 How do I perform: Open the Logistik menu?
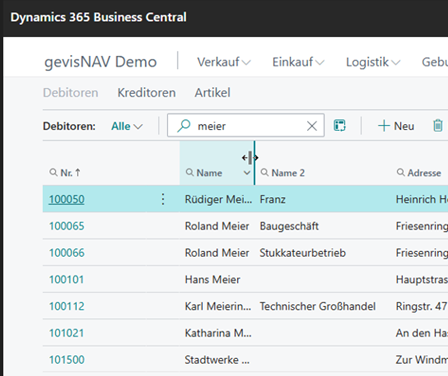373,62
